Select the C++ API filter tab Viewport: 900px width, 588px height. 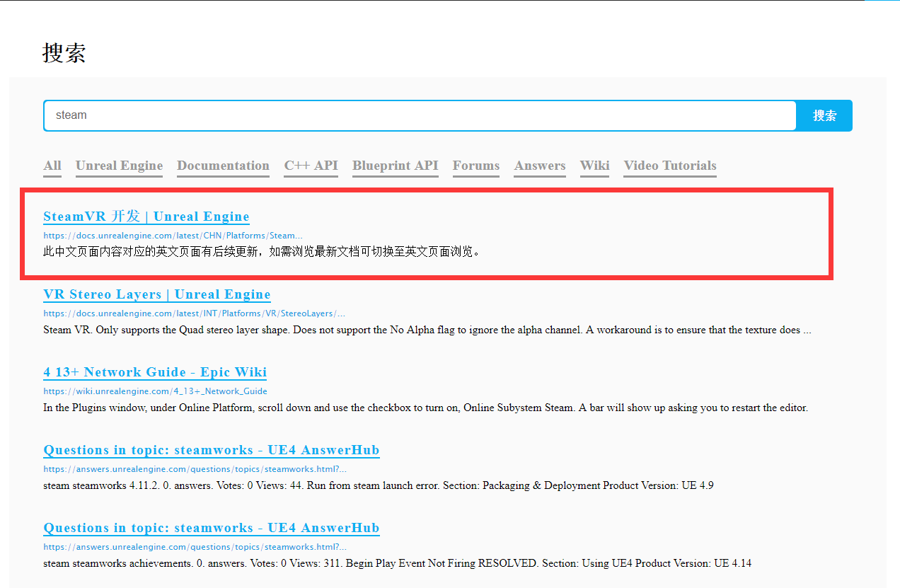(311, 166)
